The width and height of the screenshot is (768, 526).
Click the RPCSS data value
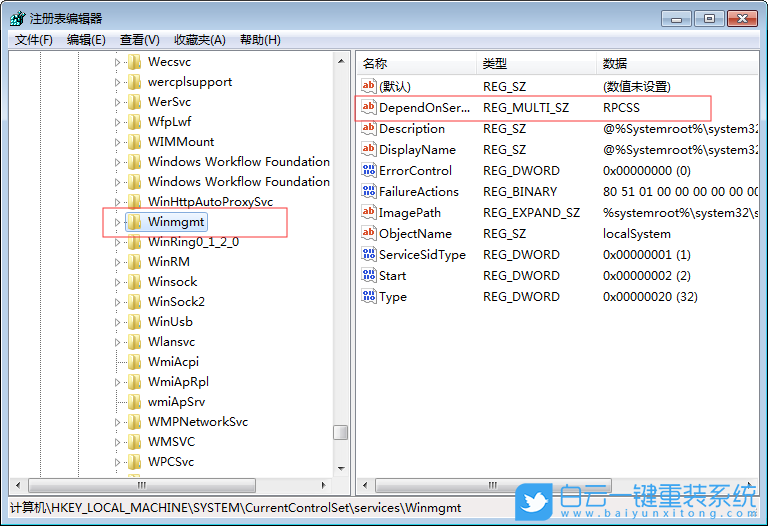click(621, 108)
